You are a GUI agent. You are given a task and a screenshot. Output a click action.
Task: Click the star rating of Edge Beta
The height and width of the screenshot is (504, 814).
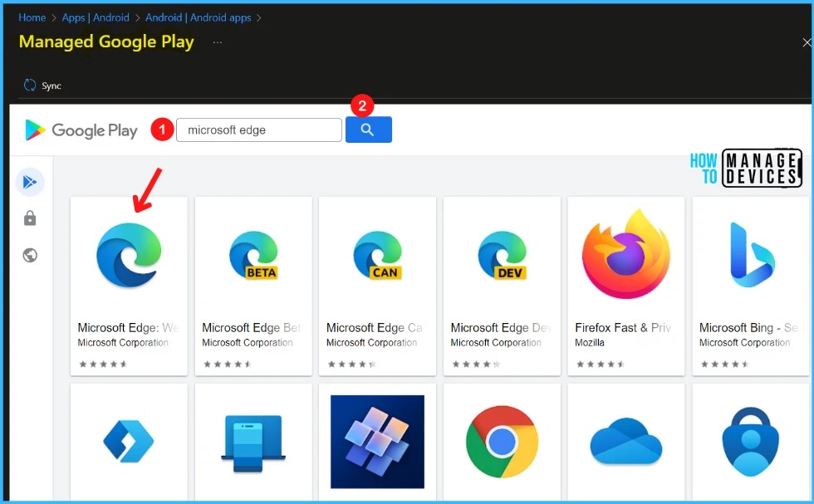(228, 364)
